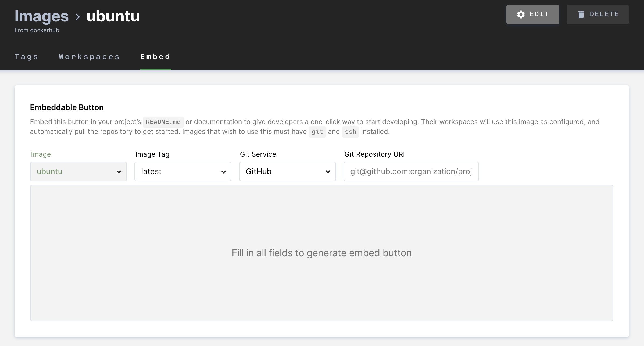Open the Git Service dropdown showing GitHub
Screen dimensions: 644x346
(x=287, y=171)
